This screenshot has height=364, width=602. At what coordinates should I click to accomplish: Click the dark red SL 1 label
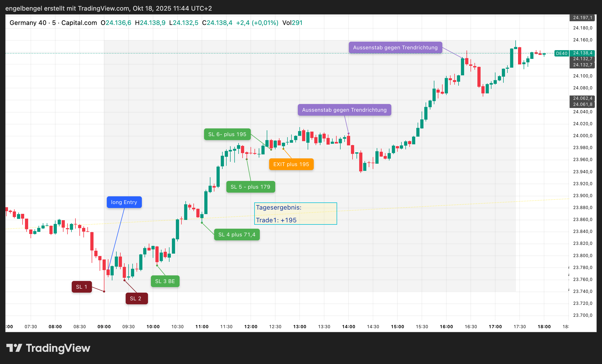click(x=82, y=287)
